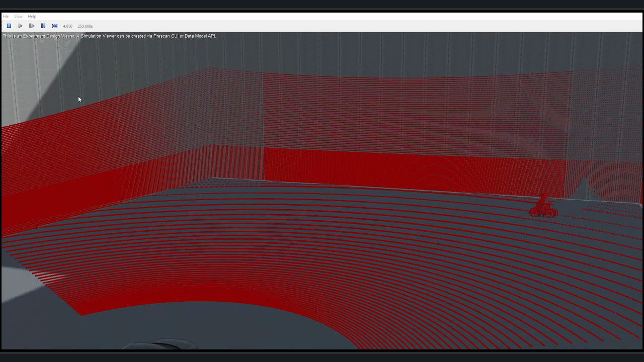The width and height of the screenshot is (644, 362).
Task: Select the red lidar-scanned rider object
Action: point(543,207)
